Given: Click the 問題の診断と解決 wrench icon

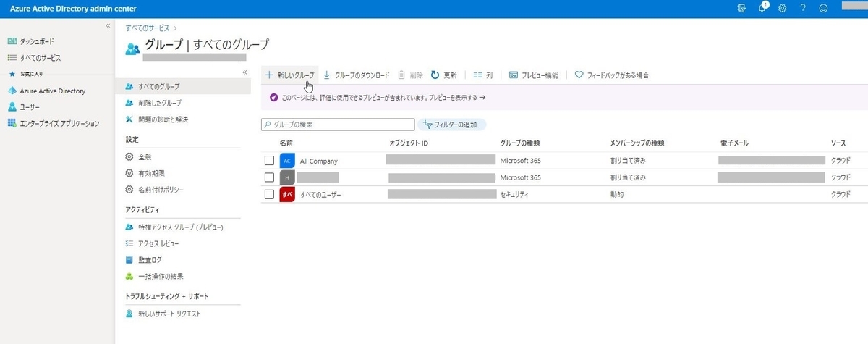Looking at the screenshot, I should click(129, 119).
